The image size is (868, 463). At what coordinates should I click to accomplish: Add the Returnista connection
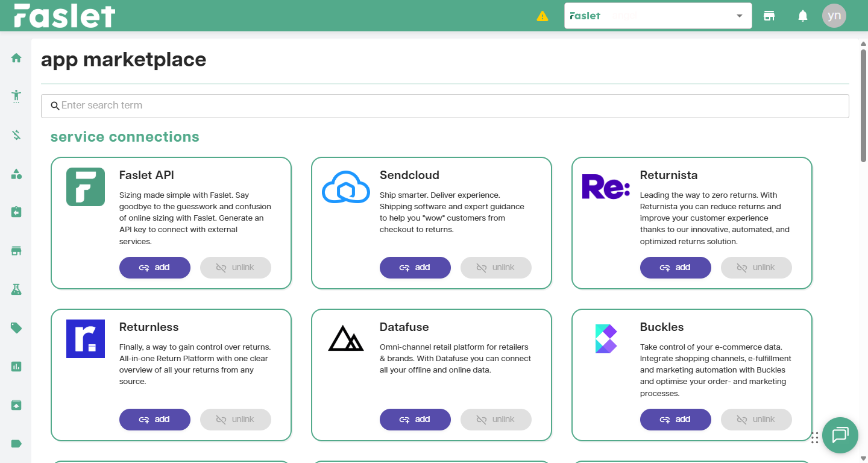coord(676,268)
